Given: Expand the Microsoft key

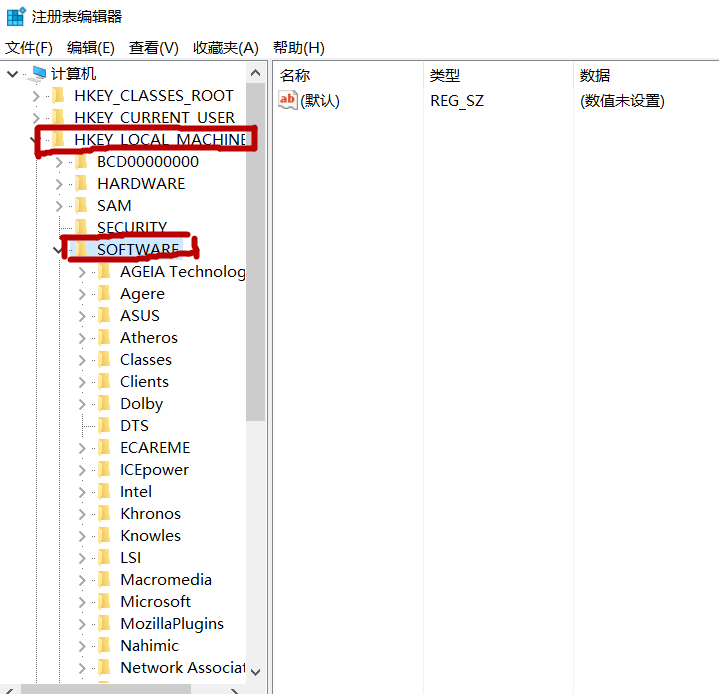Looking at the screenshot, I should [x=82, y=602].
